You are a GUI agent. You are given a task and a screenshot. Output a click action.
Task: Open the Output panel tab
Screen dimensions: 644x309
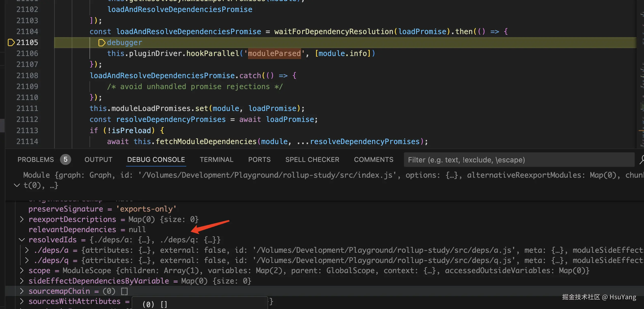[x=98, y=160]
